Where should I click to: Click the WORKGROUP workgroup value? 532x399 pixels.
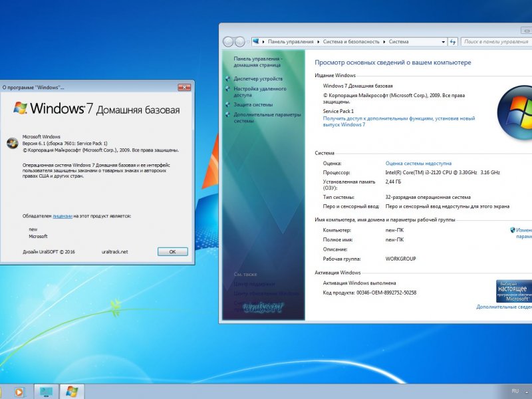(x=400, y=259)
